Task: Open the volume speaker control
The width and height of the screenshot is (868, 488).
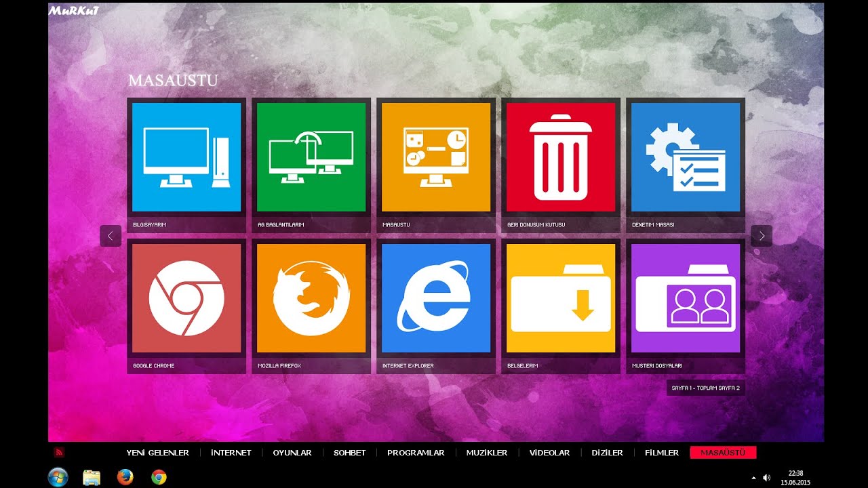Action: [767, 478]
